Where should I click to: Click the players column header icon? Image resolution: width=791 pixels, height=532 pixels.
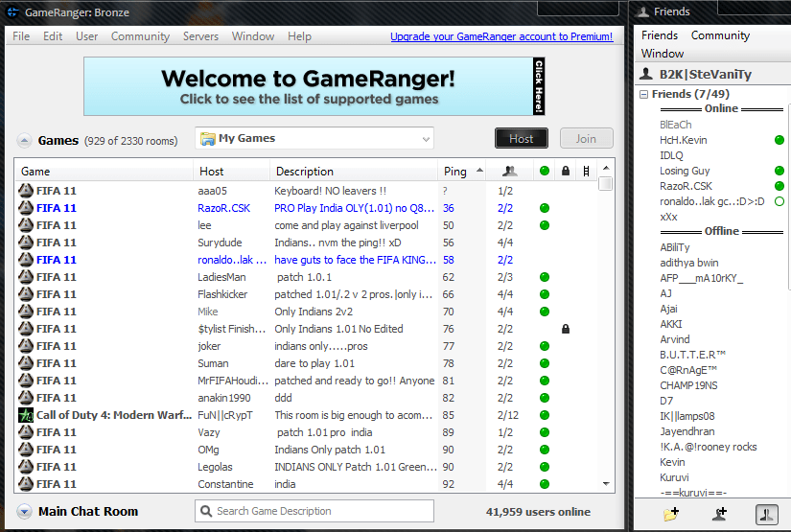[x=509, y=172]
